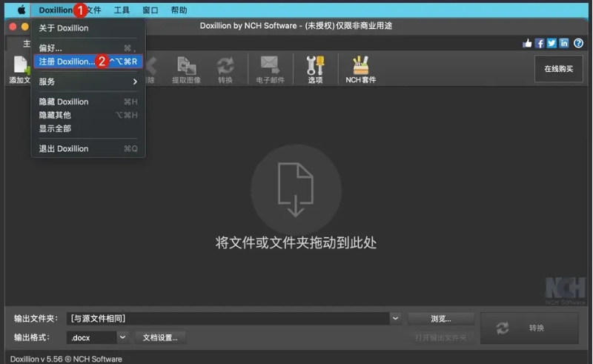Click the thumbs-up like icon
Image resolution: width=593 pixels, height=364 pixels.
(527, 44)
